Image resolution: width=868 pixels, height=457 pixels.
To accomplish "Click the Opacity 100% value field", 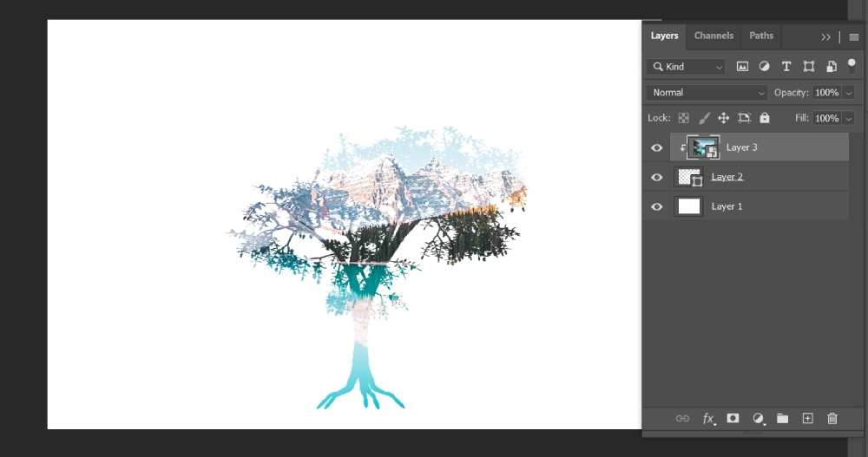I will (827, 93).
